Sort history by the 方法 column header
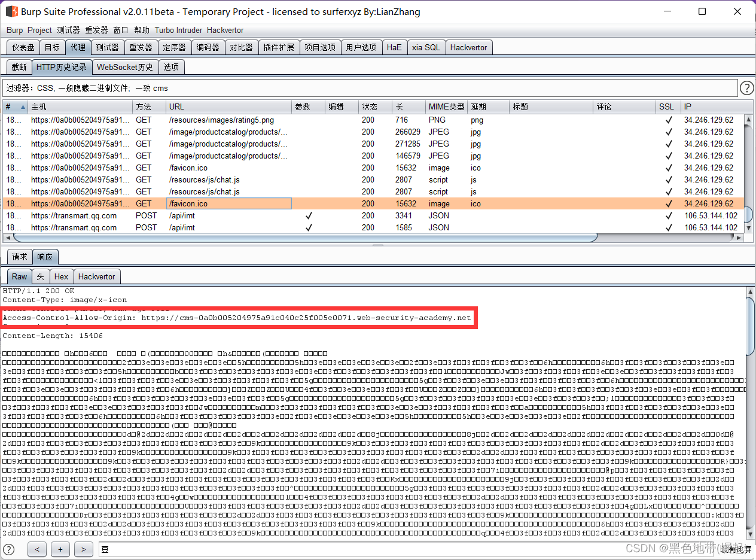Screen dimensions: 756x560 (149, 106)
